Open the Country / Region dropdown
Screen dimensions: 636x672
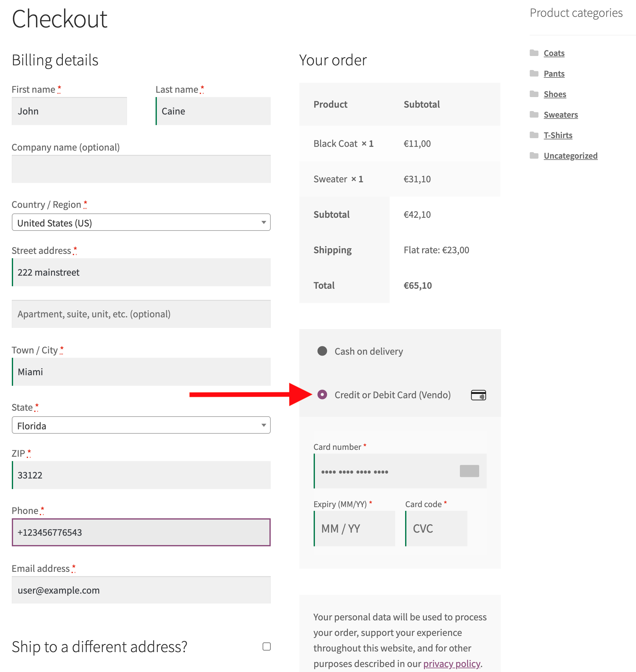pos(141,222)
